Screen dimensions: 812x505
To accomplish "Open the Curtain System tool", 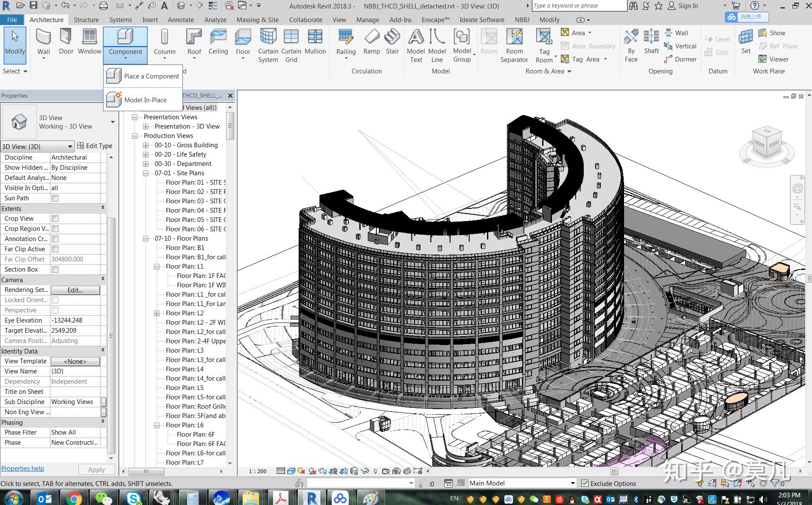I will (268, 46).
